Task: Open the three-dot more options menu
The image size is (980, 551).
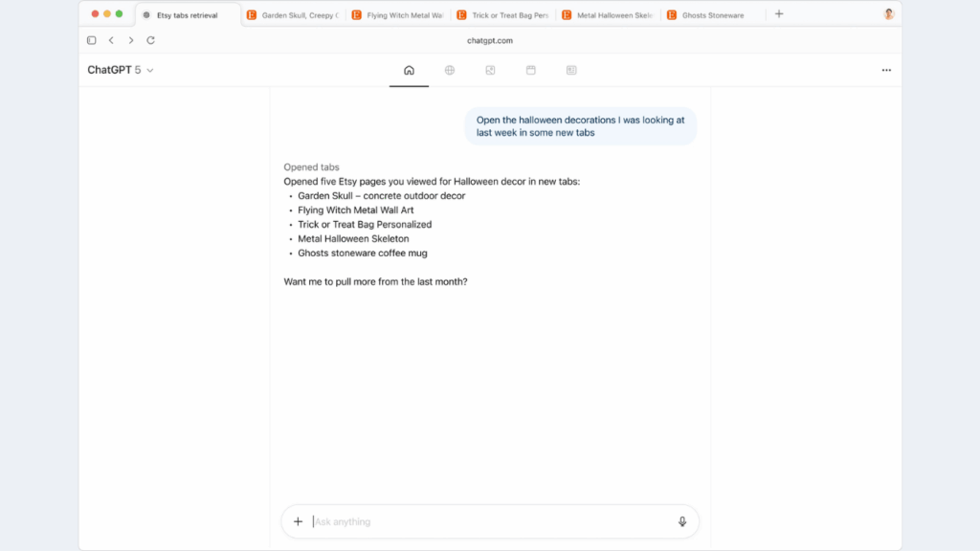Action: point(886,70)
